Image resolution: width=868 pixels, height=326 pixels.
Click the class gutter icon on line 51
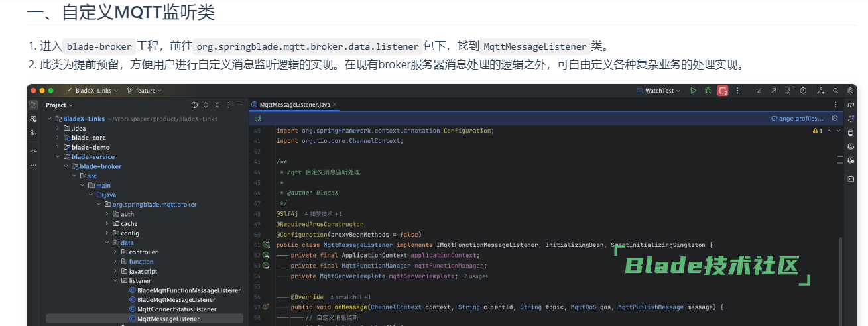[x=266, y=244]
